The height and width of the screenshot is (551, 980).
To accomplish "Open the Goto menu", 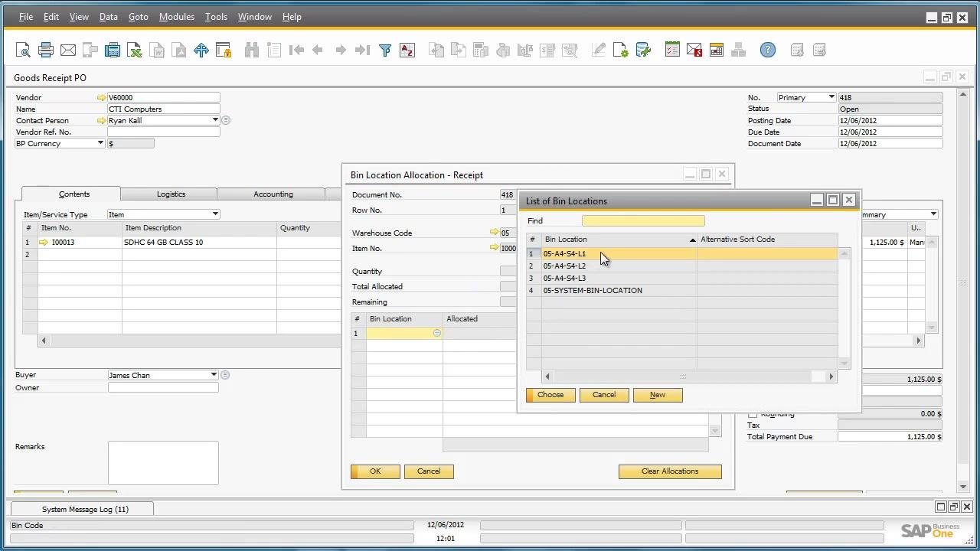I will 138,17.
